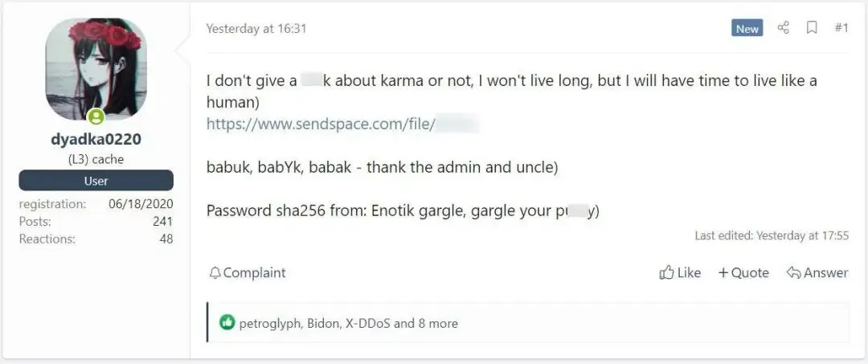Open petroglyph's profile from reactions
Screen dimensions: 868x364
coord(270,324)
